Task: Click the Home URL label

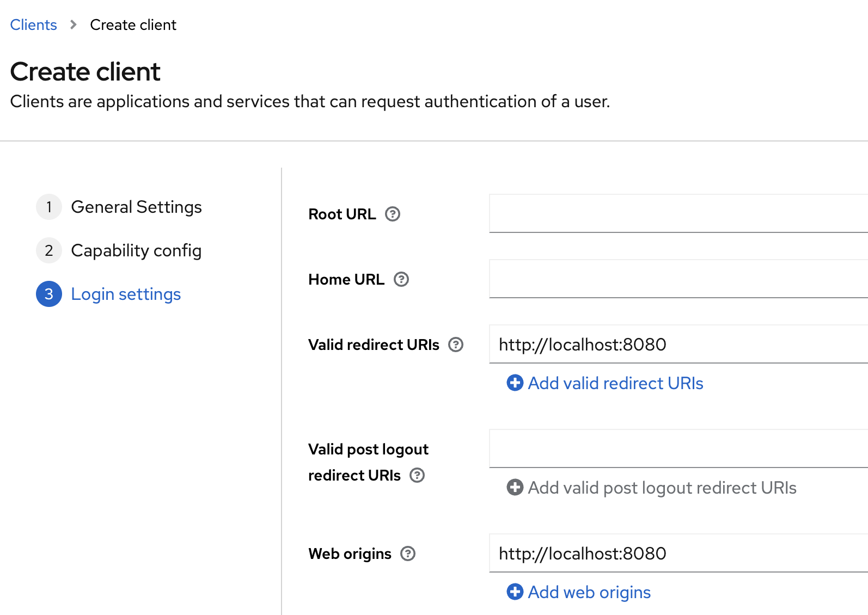Action: (x=346, y=279)
